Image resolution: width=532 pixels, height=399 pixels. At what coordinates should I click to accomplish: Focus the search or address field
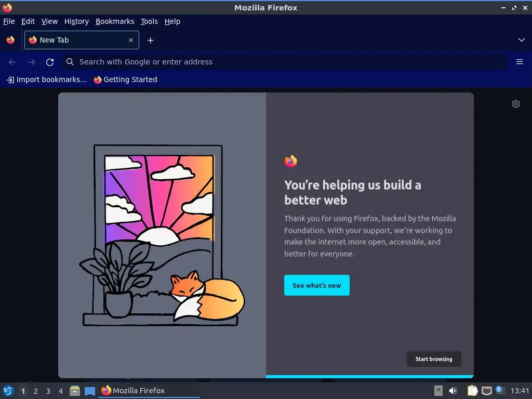point(284,62)
